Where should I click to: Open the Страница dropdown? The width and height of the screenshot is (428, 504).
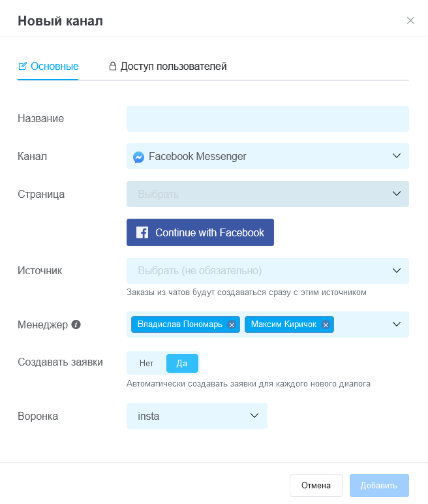point(267,194)
